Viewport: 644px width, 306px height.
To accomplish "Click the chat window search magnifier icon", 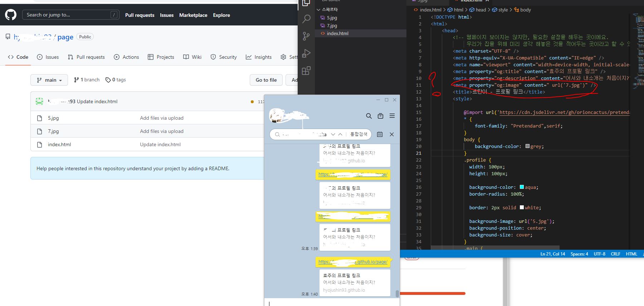I will pyautogui.click(x=369, y=116).
